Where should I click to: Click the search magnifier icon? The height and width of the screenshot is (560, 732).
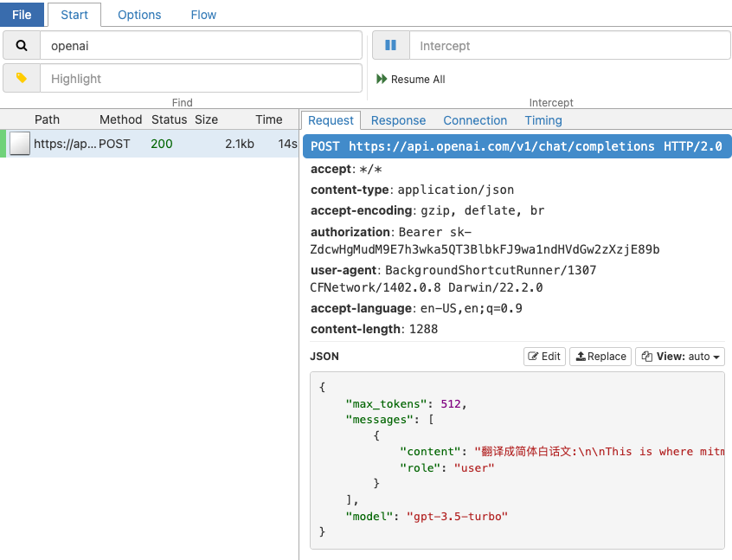[x=22, y=45]
